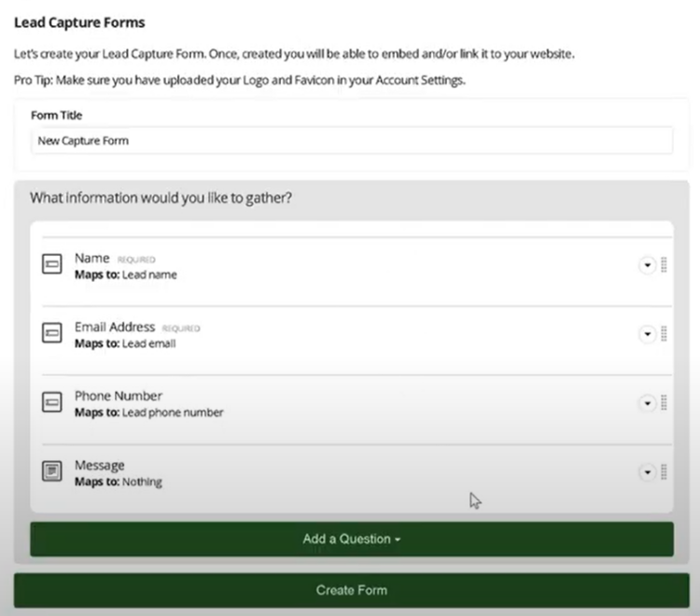Select the Email Address question label

[115, 328]
